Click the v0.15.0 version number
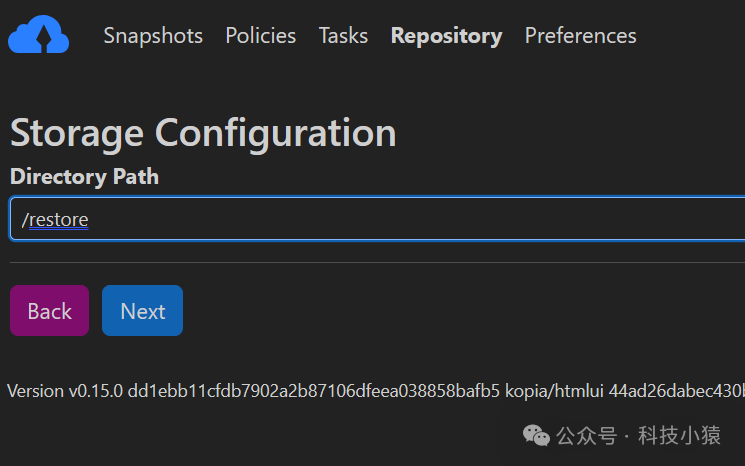The image size is (745, 466). pyautogui.click(x=95, y=391)
